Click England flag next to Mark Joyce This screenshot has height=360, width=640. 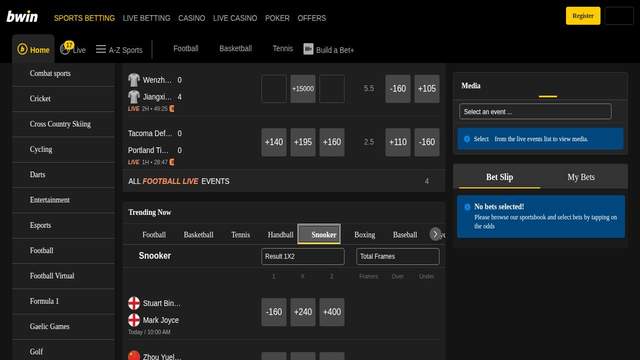click(134, 320)
